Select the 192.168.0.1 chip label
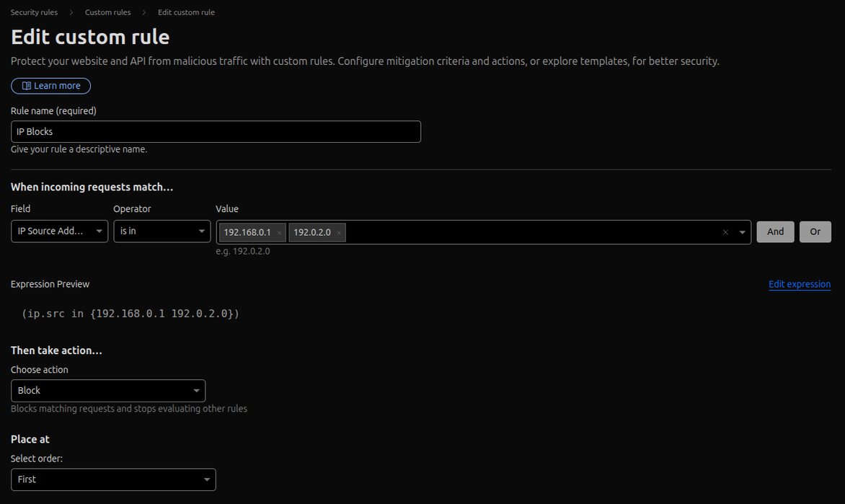Screen dimensions: 845x504 [247, 233]
